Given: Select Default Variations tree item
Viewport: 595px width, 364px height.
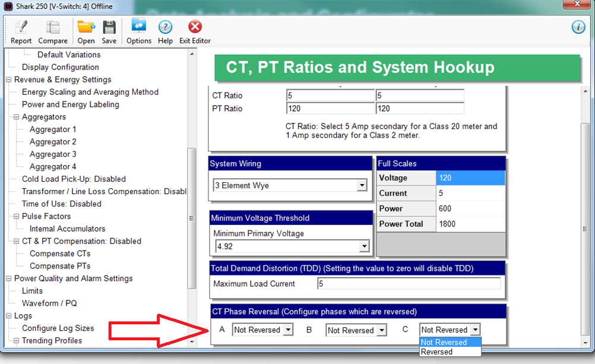Looking at the screenshot, I should coord(69,55).
